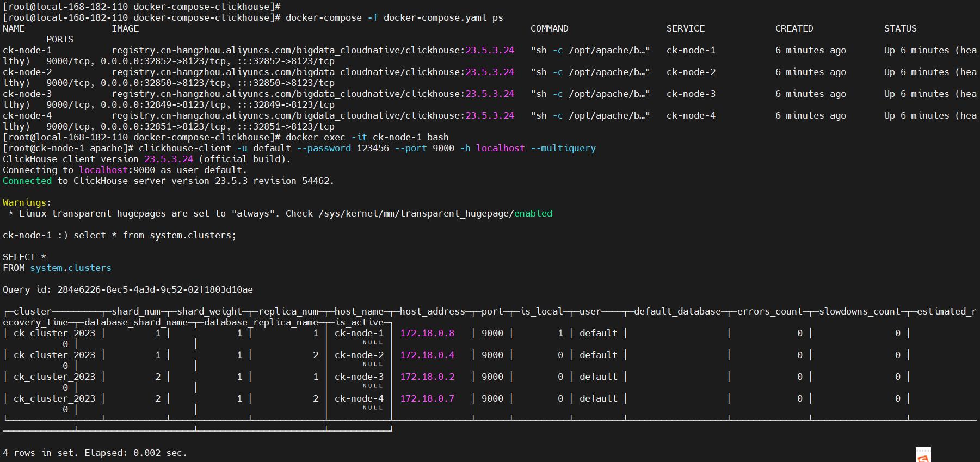980x462 pixels.
Task: Click the default_database column header
Action: tap(677, 311)
